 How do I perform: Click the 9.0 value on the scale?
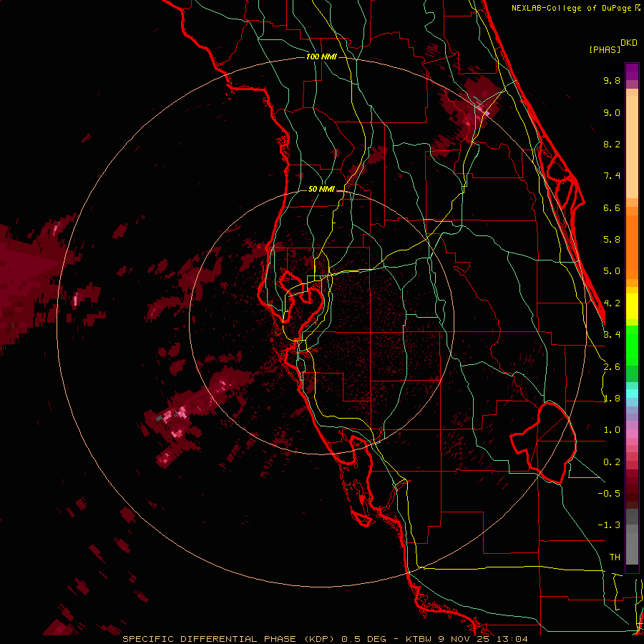612,112
